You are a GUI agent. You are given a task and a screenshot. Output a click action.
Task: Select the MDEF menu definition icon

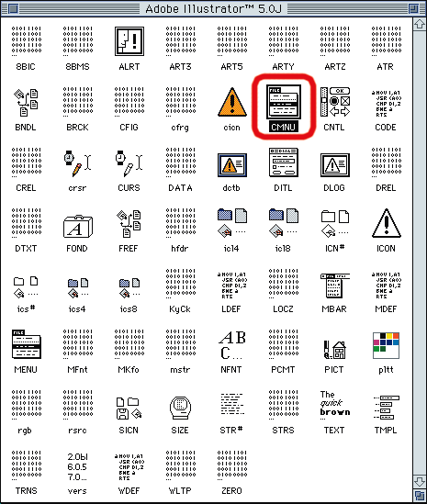pos(387,286)
